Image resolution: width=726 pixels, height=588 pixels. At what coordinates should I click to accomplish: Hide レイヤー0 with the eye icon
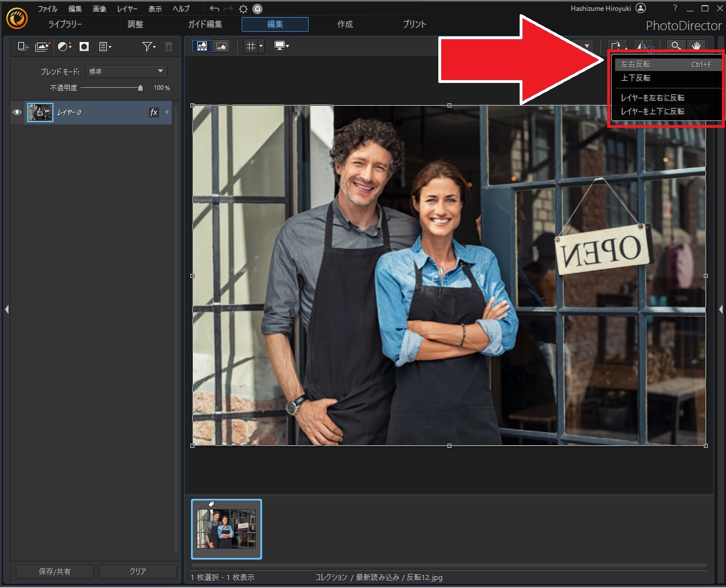click(x=17, y=112)
